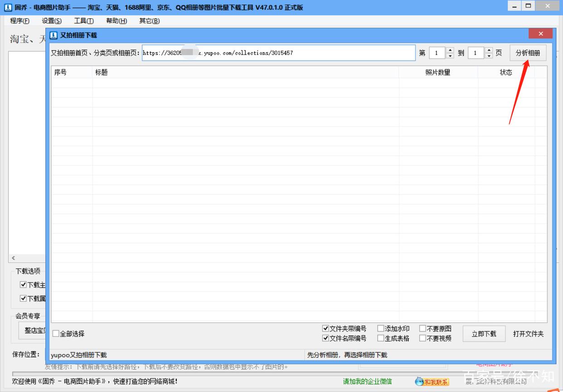The height and width of the screenshot is (392, 563).
Task: Click the orange 和我联系 contact icon
Action: click(x=432, y=382)
